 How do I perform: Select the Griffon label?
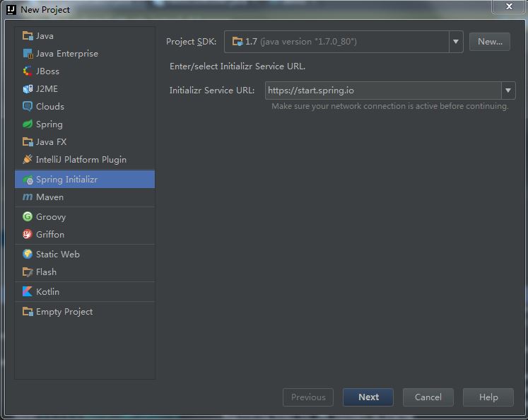pyautogui.click(x=50, y=234)
